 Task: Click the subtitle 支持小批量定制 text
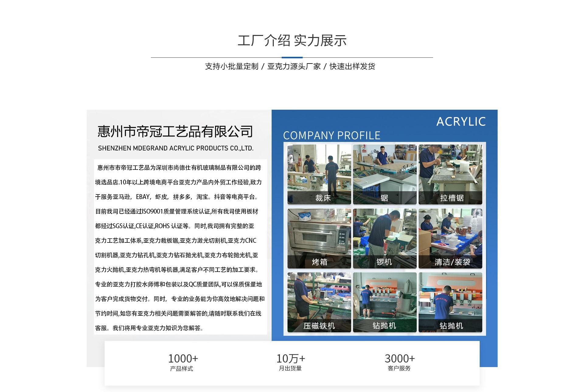[231, 67]
